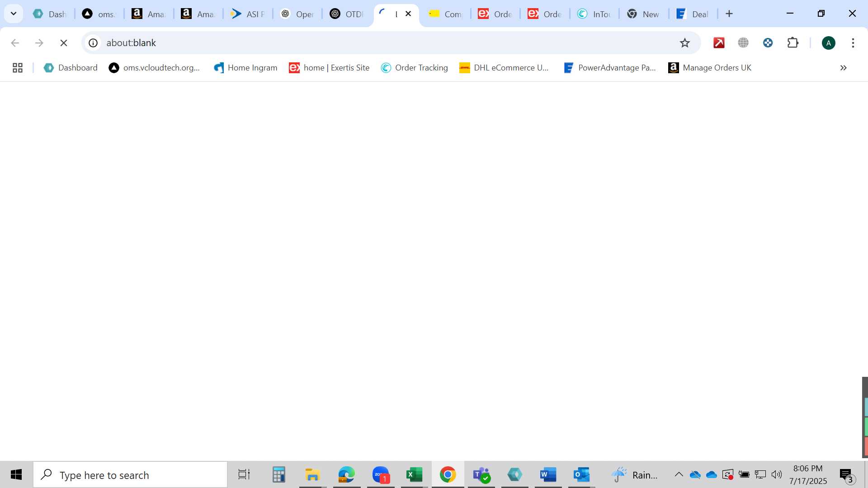The width and height of the screenshot is (868, 488).
Task: Open the profile A avatar
Action: tap(828, 43)
